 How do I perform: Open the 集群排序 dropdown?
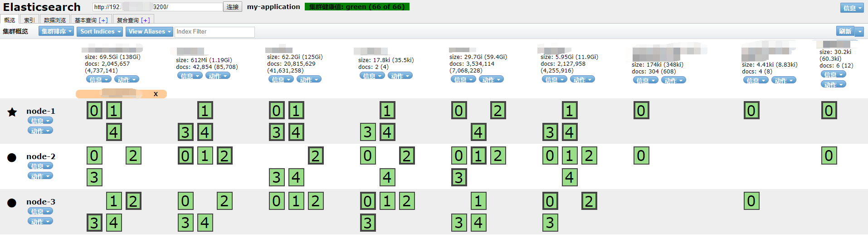tap(56, 31)
